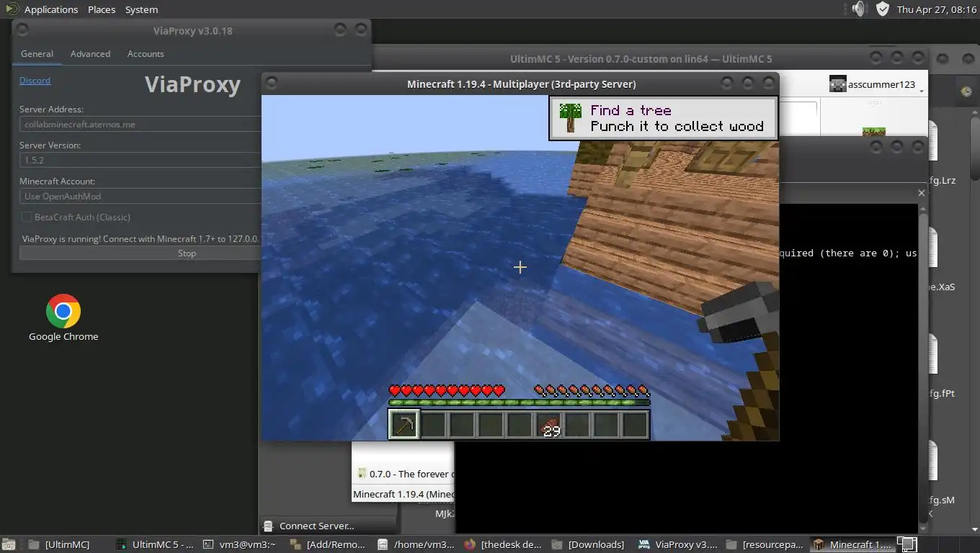Select the last empty hotbar slot
Image resolution: width=980 pixels, height=553 pixels.
[x=634, y=424]
